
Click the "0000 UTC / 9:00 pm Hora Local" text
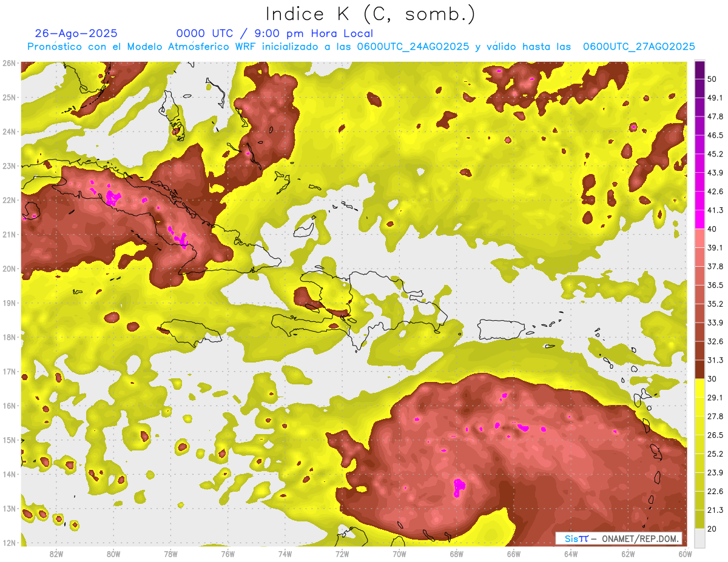point(275,33)
